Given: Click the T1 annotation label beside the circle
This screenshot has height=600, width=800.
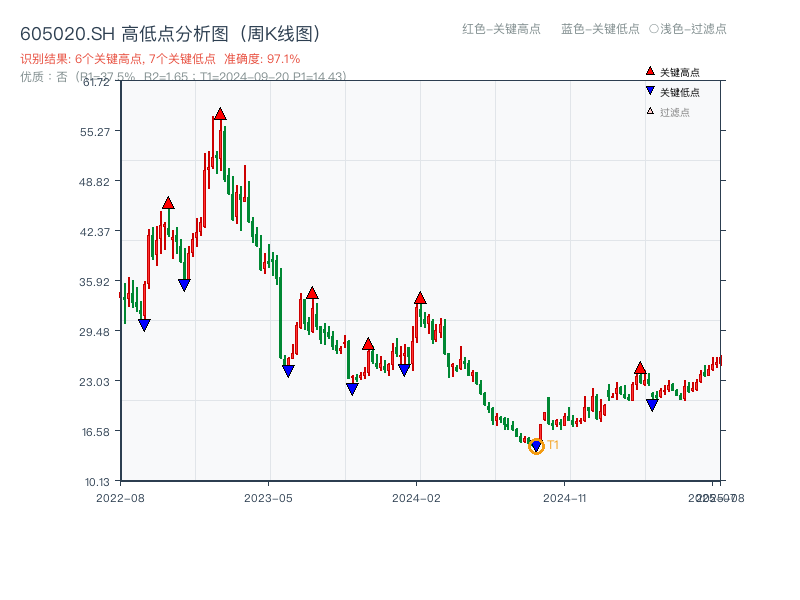Looking at the screenshot, I should (551, 445).
